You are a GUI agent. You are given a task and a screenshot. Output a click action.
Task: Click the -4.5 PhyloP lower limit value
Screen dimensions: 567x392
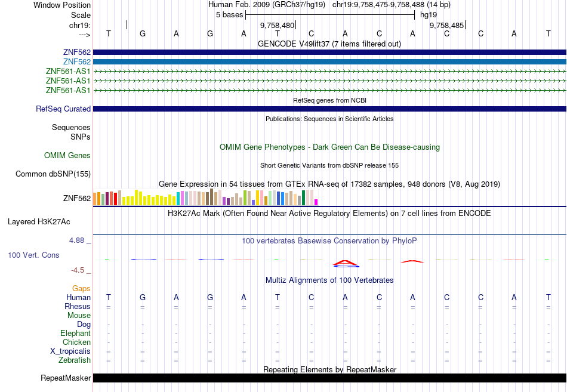pos(78,270)
